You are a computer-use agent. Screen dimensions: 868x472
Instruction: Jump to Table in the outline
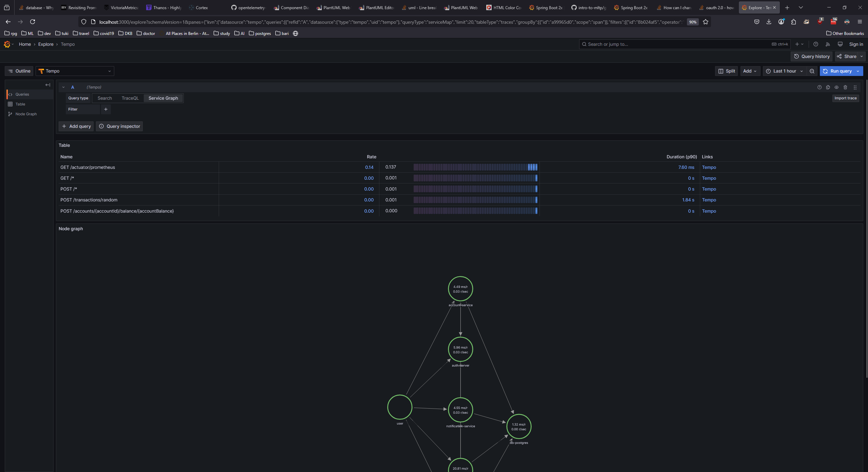coord(20,104)
